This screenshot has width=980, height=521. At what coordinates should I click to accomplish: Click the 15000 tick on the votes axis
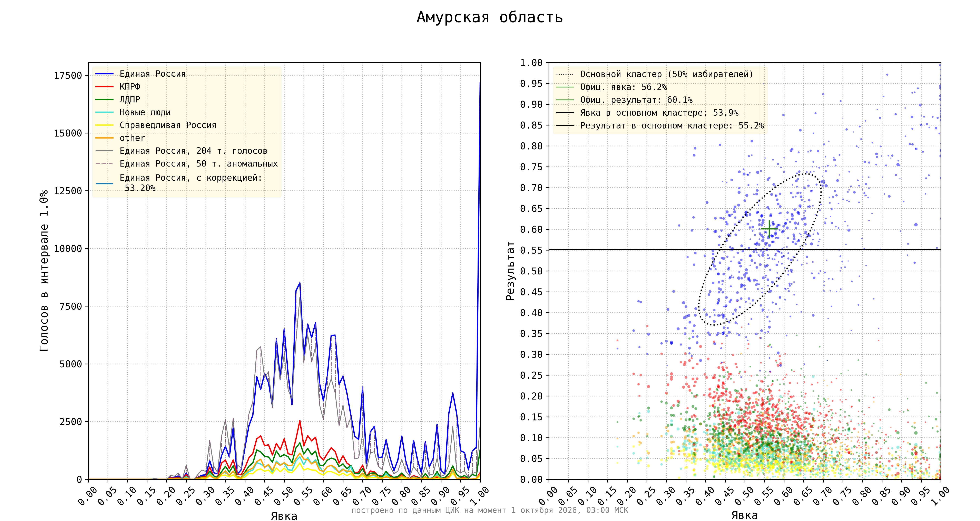68,133
